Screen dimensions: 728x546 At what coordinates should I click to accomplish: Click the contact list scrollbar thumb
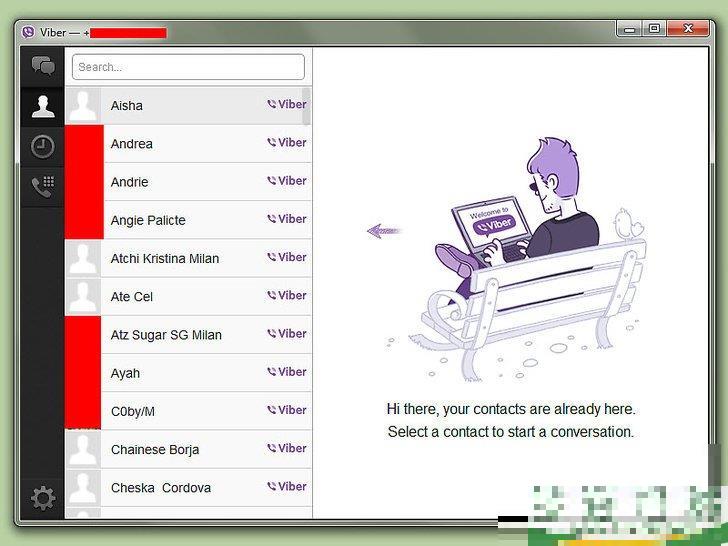[306, 106]
